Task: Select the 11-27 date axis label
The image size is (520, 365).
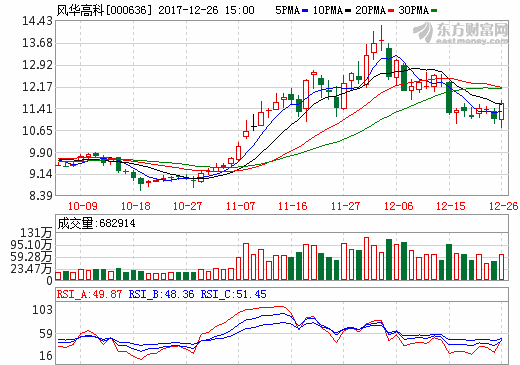Action: (345, 206)
